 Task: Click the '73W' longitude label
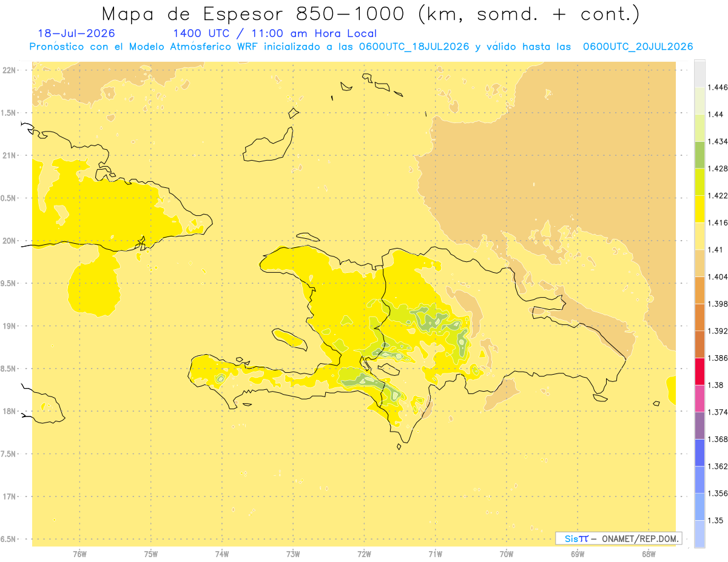[294, 554]
